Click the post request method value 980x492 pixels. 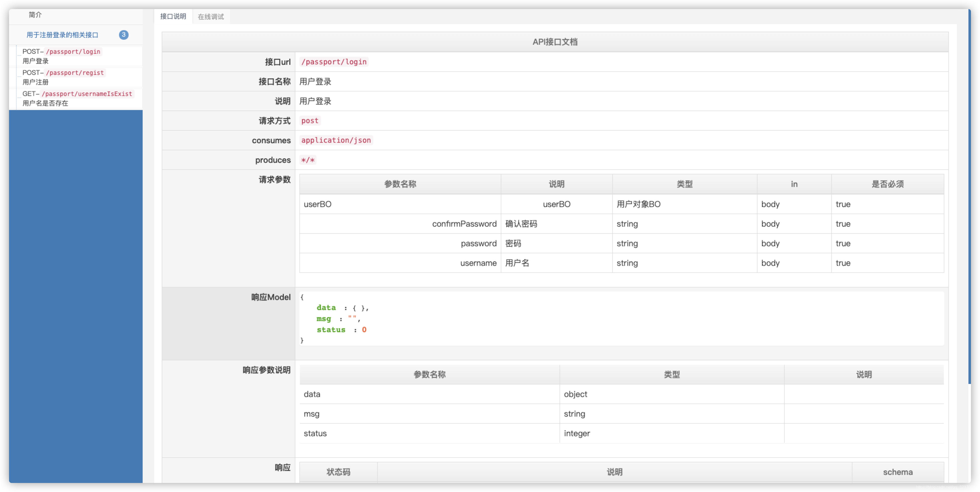(310, 121)
